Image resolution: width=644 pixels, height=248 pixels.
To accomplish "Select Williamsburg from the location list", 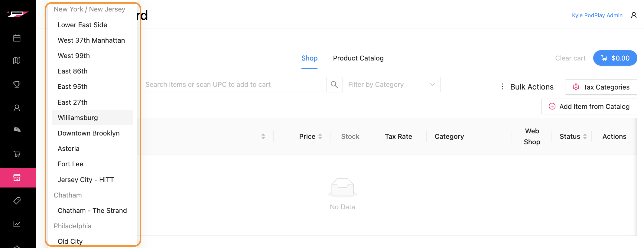I will 78,118.
